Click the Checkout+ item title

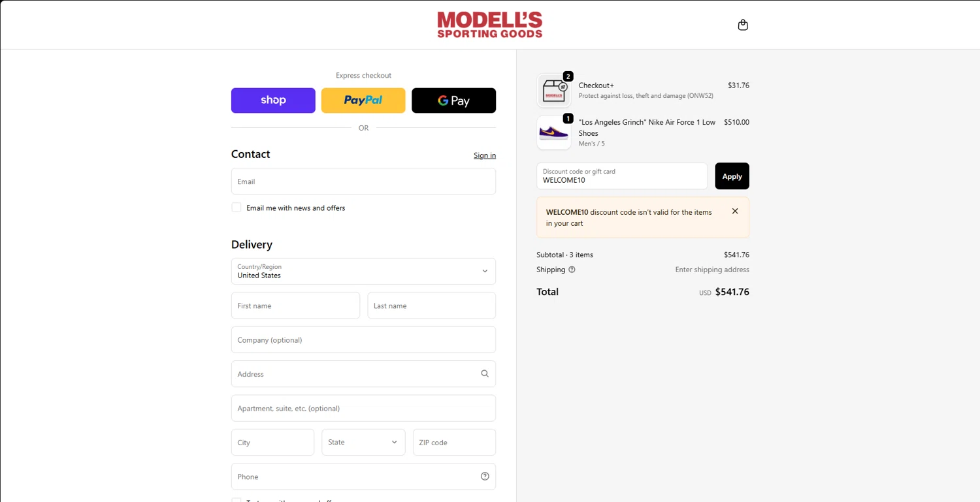click(596, 86)
